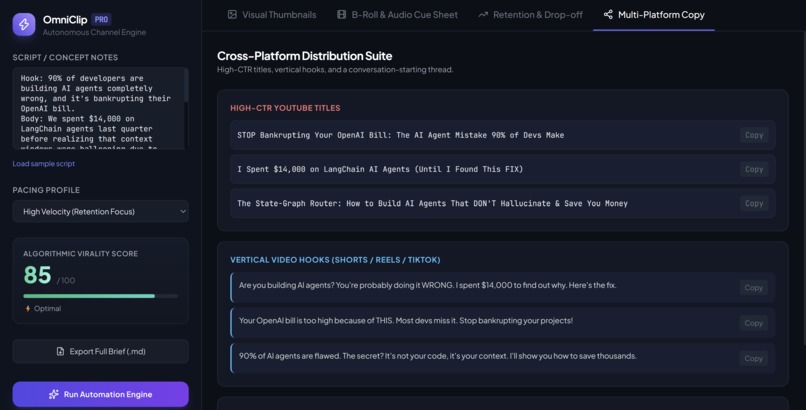Click the Visual Thumbnails image icon
Image resolution: width=806 pixels, height=410 pixels.
tap(232, 14)
